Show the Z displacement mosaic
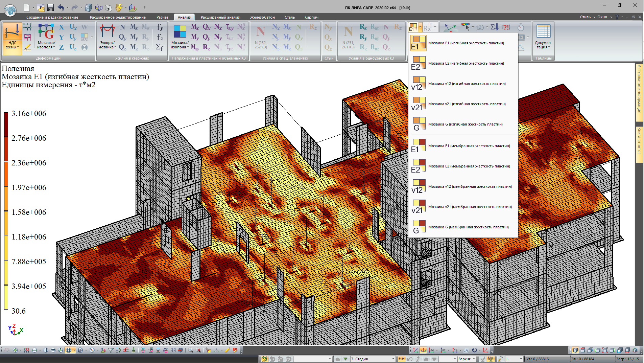Viewport: 644px width, 363px height. coord(62,47)
